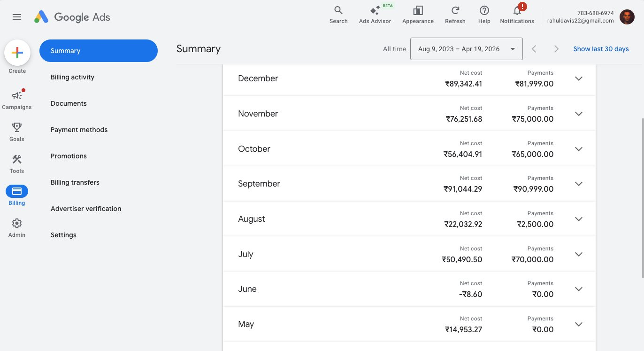Open the Billing activity page

72,77
